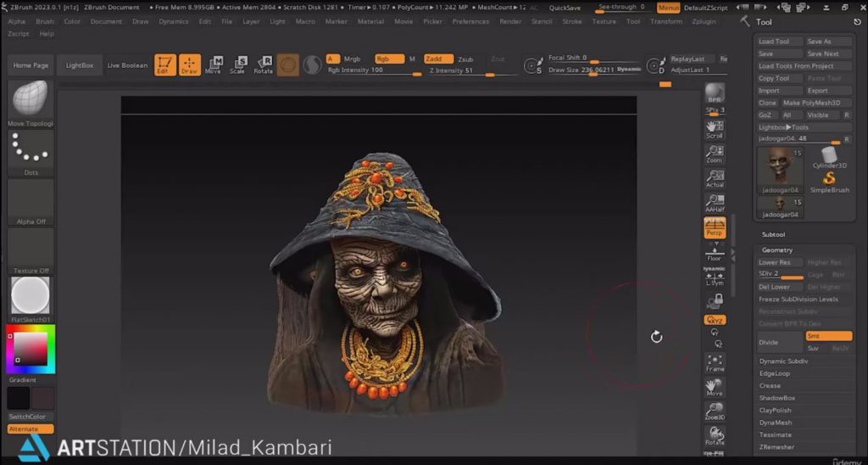This screenshot has height=465, width=868.
Task: Open the Preferences menu
Action: coord(470,21)
